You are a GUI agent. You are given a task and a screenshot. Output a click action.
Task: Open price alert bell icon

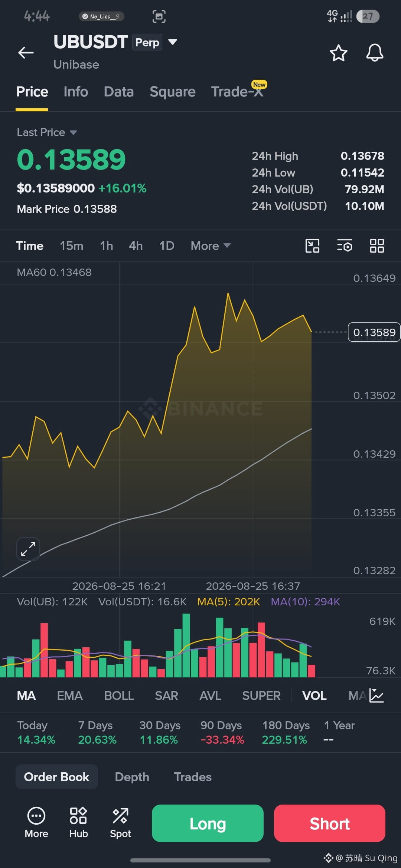click(375, 53)
